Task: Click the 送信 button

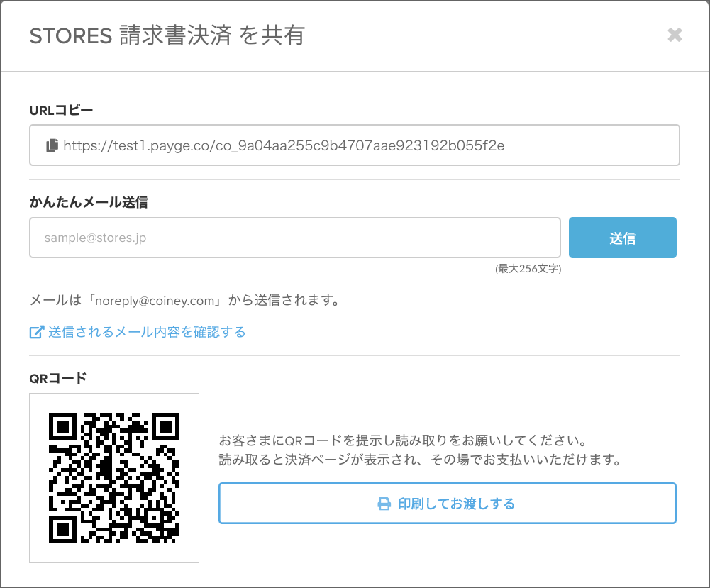Action: tap(622, 238)
